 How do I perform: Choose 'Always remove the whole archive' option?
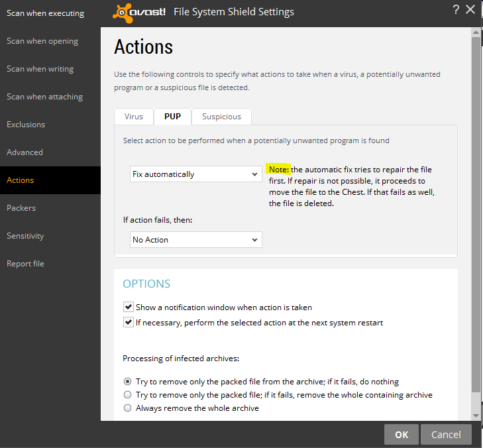click(x=128, y=408)
